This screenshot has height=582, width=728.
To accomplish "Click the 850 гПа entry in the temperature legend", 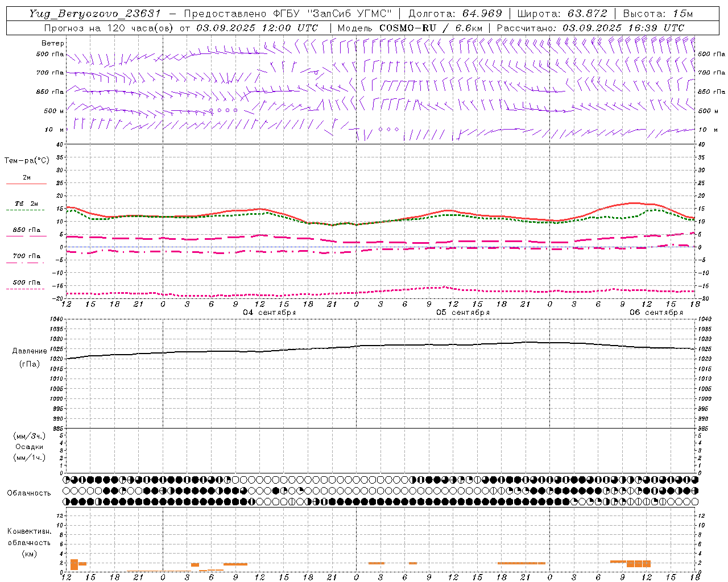I will click(x=27, y=230).
